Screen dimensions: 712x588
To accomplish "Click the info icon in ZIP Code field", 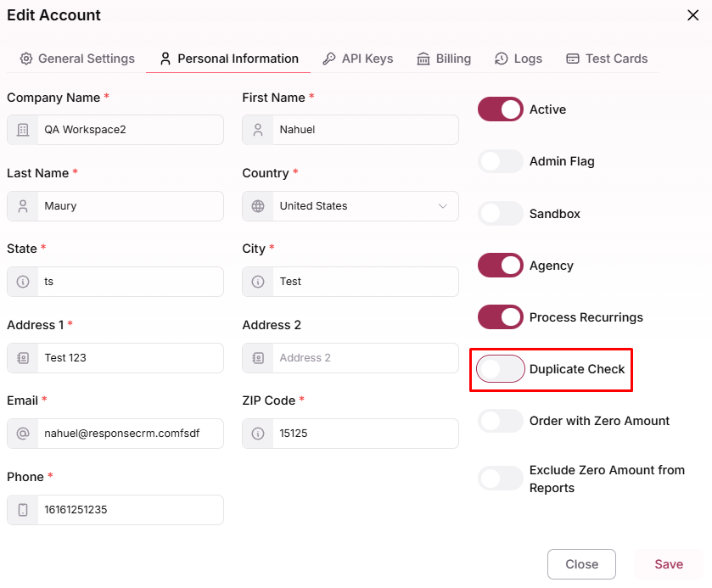I will coord(258,434).
